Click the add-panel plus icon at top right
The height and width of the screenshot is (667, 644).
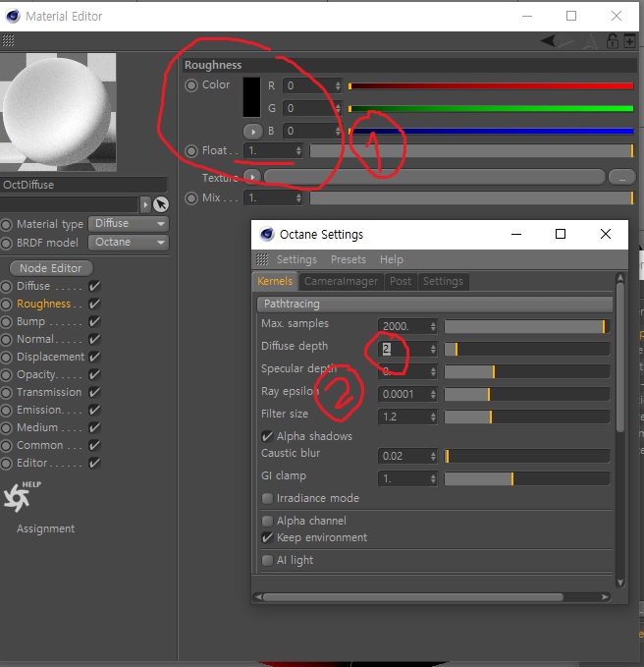point(627,41)
